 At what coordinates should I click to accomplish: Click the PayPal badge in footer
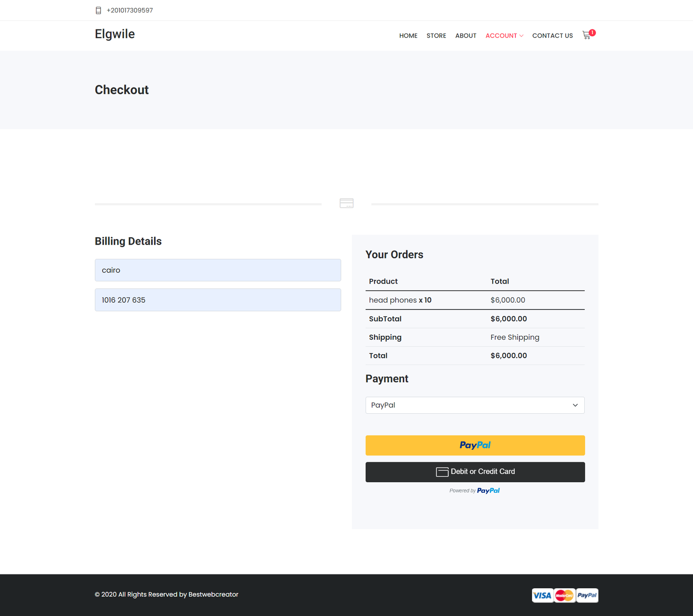pos(587,595)
